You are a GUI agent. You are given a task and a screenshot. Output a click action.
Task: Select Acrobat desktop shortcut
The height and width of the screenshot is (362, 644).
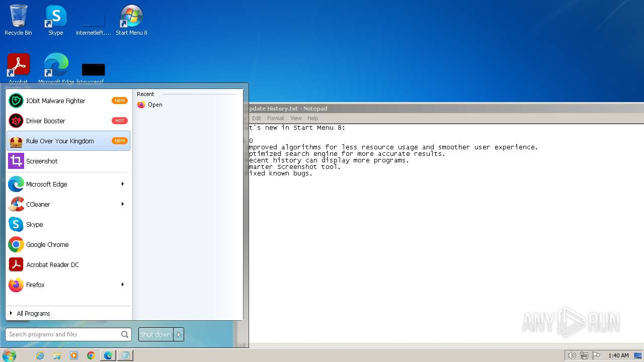pyautogui.click(x=18, y=68)
